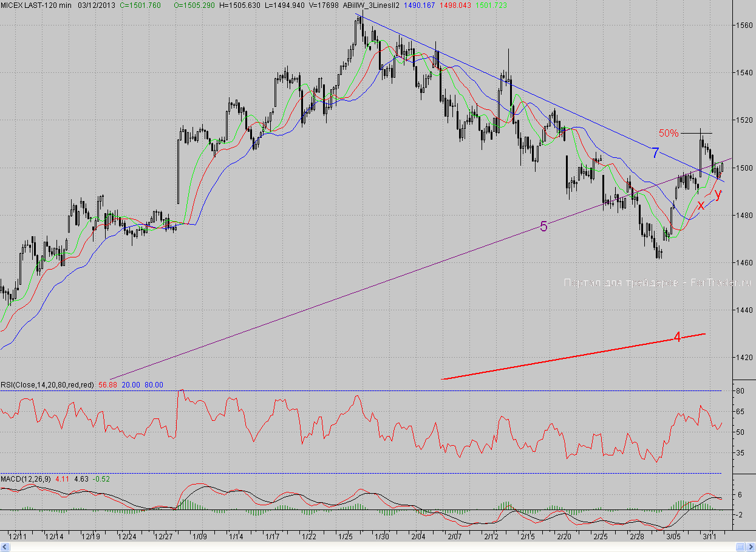Click the RSI 80 level axis label
Viewport: 756px width, 552px height.
click(x=741, y=391)
